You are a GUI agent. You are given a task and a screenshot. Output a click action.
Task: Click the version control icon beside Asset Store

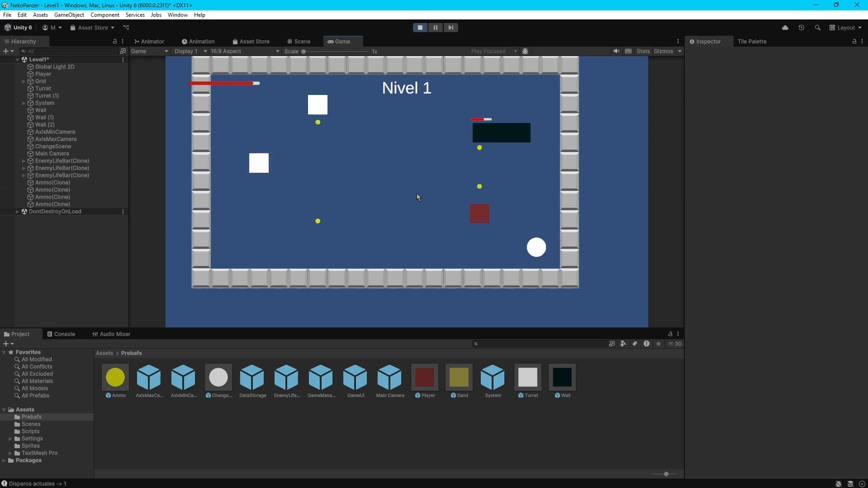(x=126, y=28)
